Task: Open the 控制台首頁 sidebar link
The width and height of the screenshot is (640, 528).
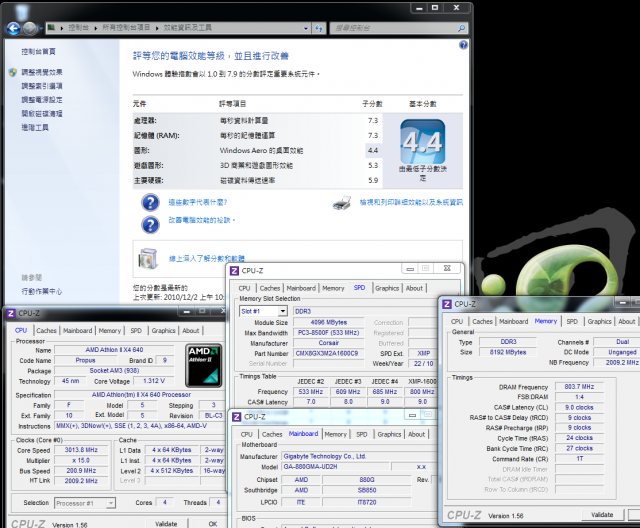Action: 38,51
